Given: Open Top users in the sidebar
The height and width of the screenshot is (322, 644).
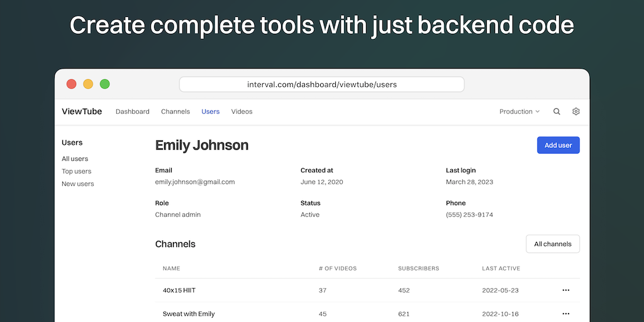Looking at the screenshot, I should pos(76,172).
